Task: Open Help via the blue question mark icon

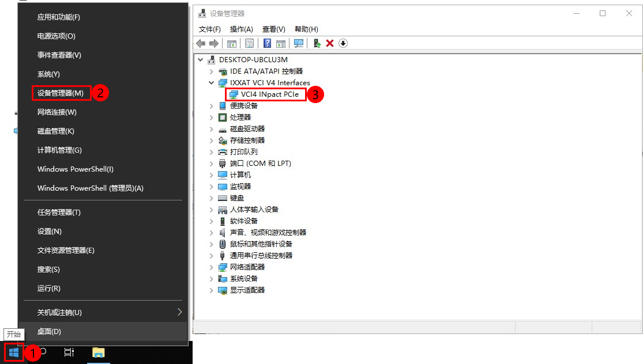Action: pyautogui.click(x=267, y=43)
